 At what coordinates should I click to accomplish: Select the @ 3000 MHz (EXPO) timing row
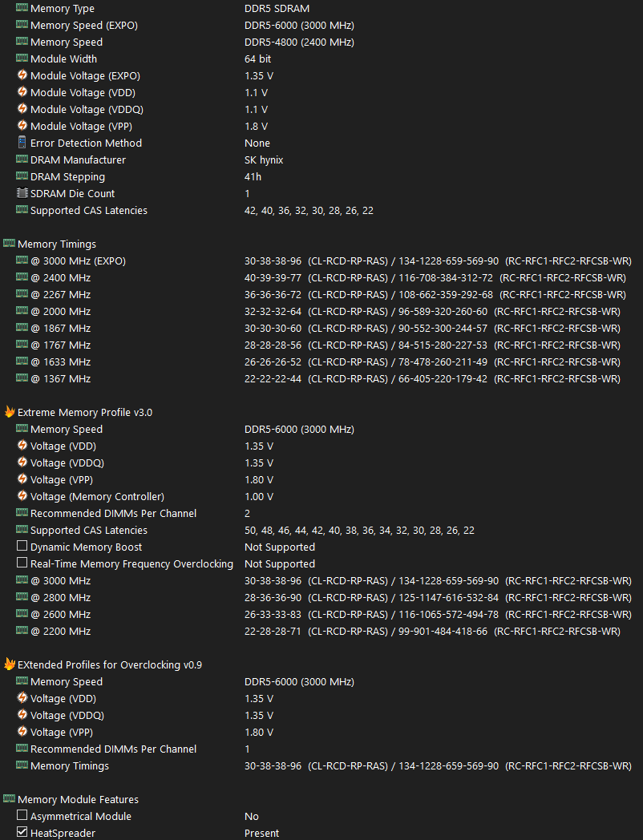click(x=78, y=260)
